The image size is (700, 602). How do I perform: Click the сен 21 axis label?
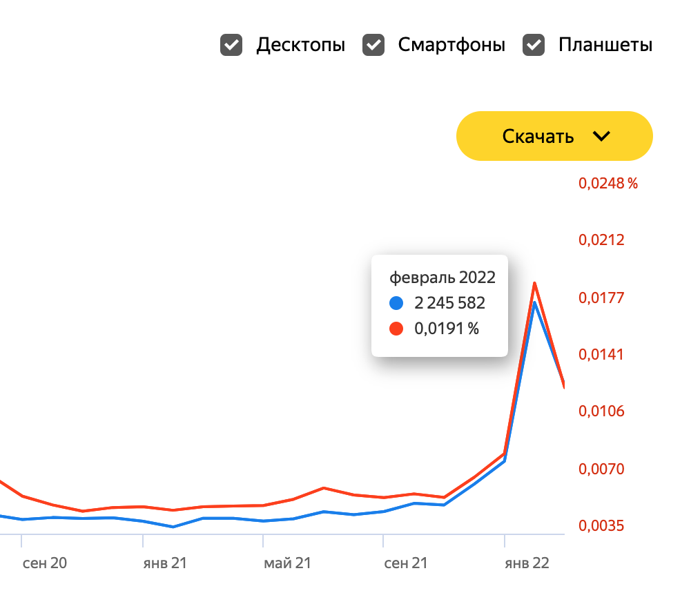click(x=406, y=563)
